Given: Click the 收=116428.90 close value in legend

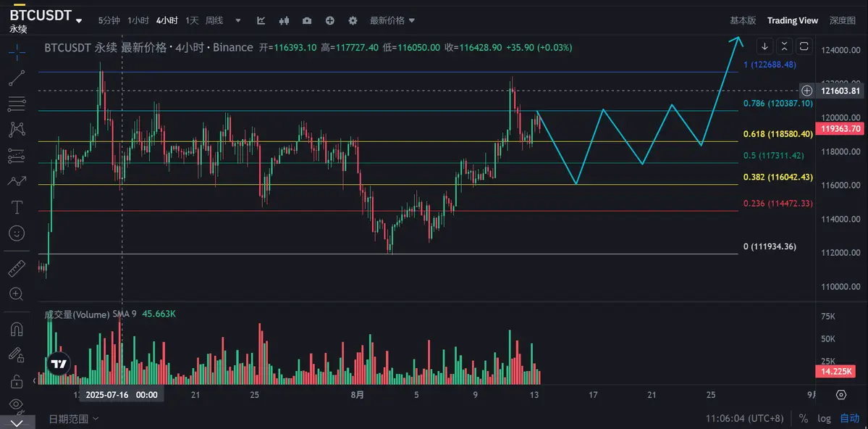Looking at the screenshot, I should pos(473,48).
